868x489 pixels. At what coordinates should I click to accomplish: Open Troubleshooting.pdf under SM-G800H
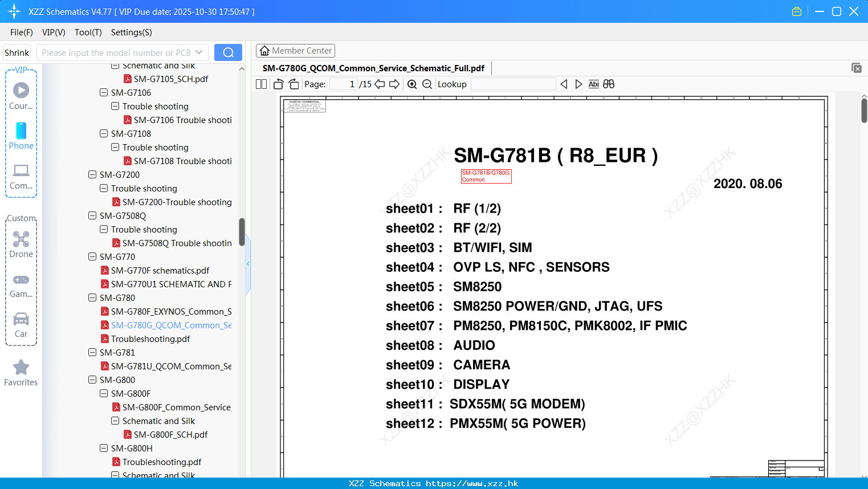[x=157, y=462]
